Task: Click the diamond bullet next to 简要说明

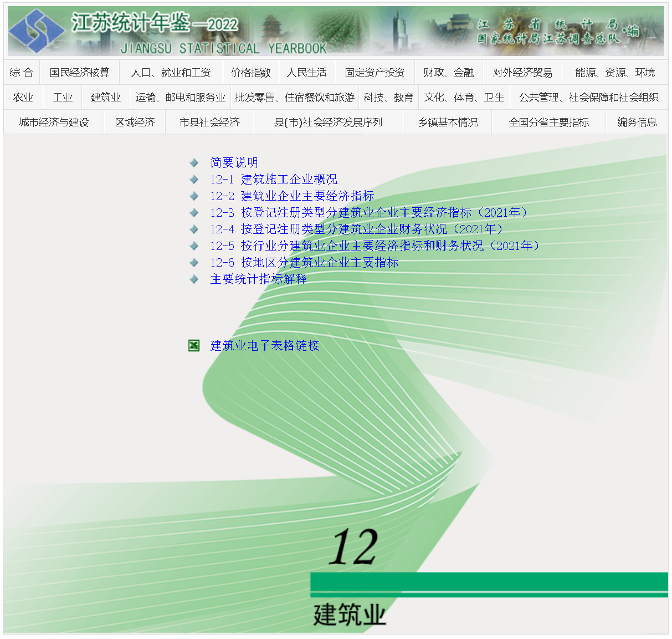Action: coord(194,163)
